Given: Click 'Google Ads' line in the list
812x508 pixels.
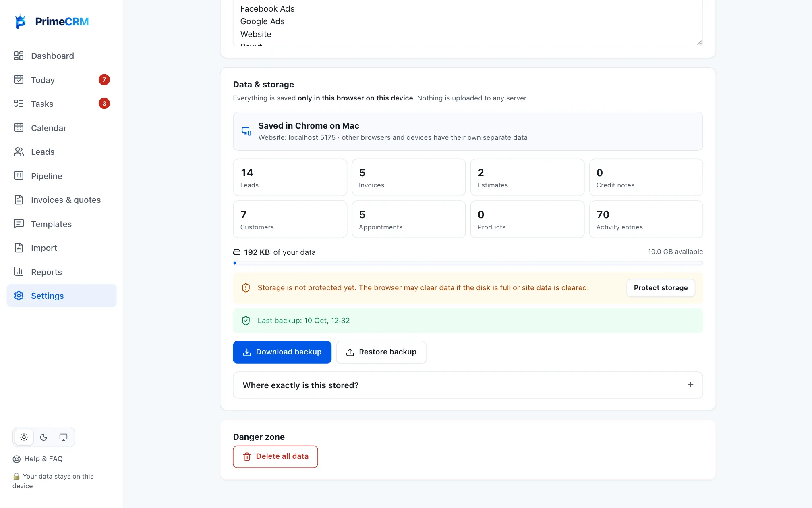Looking at the screenshot, I should click(262, 21).
